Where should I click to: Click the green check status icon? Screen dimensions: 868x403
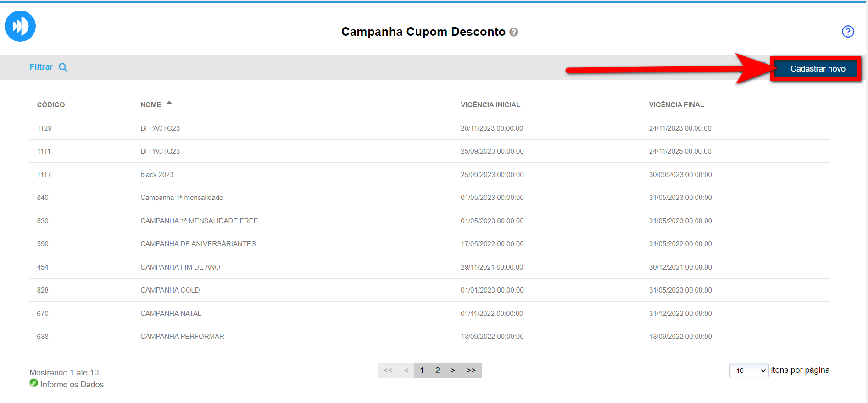pyautogui.click(x=34, y=383)
